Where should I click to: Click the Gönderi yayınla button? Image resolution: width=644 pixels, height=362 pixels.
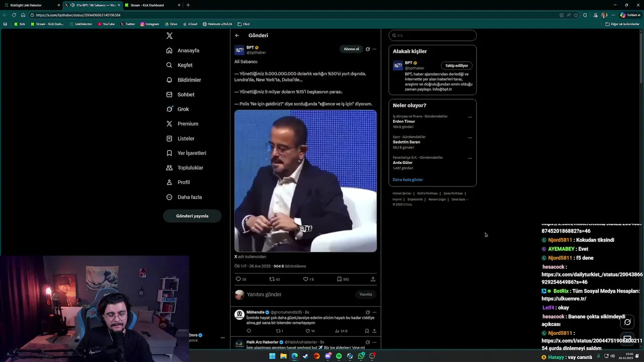coord(192,216)
